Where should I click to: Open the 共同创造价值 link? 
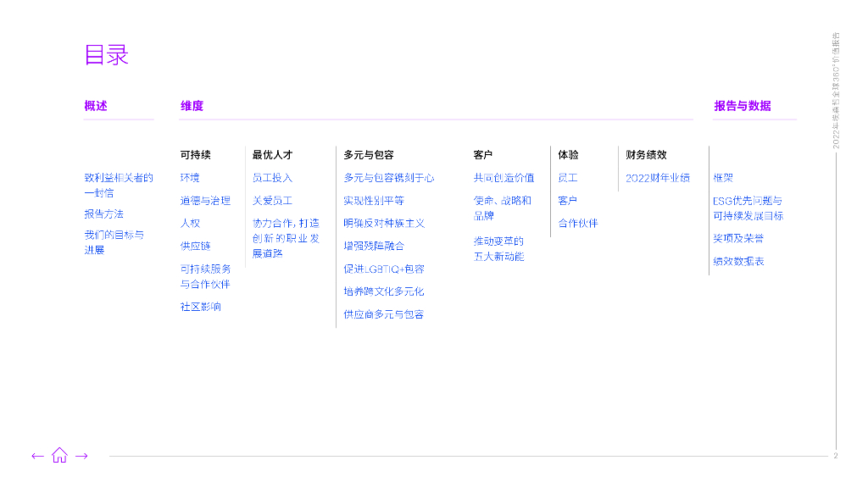point(504,178)
